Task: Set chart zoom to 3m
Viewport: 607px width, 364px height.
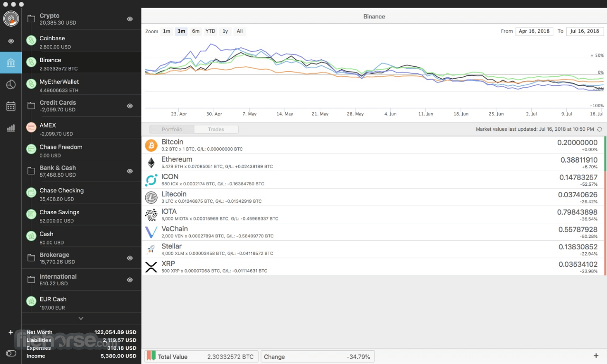Action: click(181, 31)
